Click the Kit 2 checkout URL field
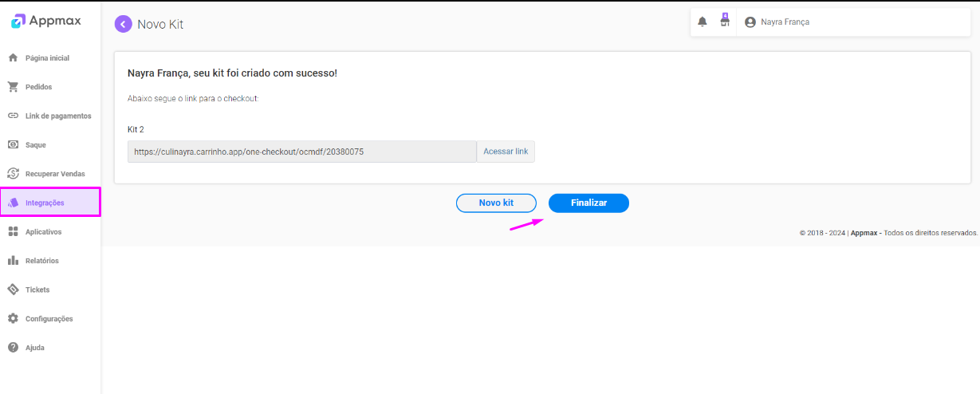This screenshot has width=980, height=394. (302, 152)
